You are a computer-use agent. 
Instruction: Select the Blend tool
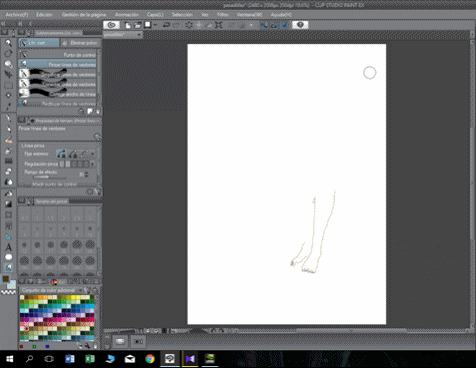(x=8, y=182)
